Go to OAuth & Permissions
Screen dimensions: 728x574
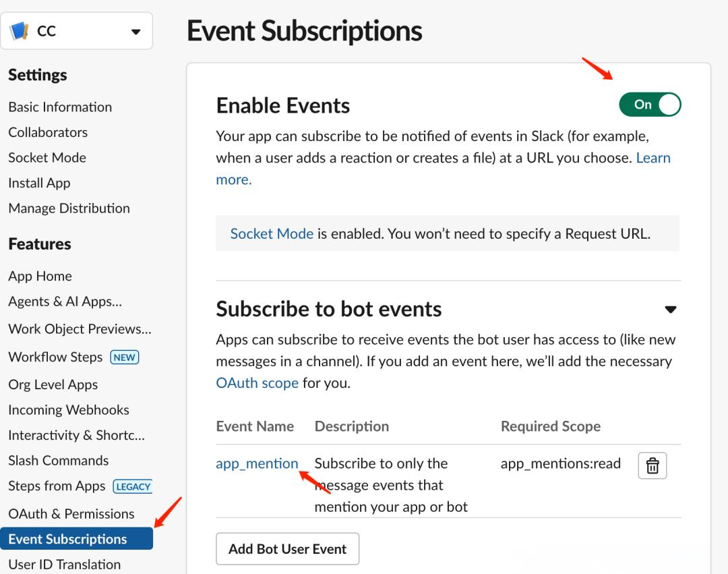pyautogui.click(x=71, y=513)
